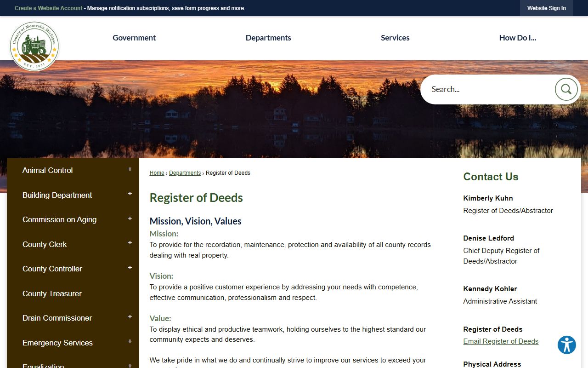Go to Home breadcrumb link
The image size is (588, 368).
[157, 173]
